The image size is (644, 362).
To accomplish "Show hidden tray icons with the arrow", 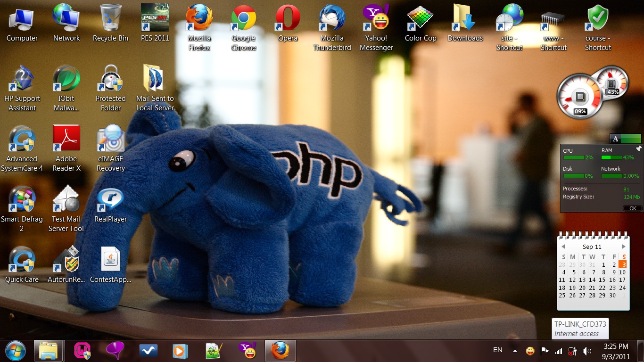I will point(515,351).
